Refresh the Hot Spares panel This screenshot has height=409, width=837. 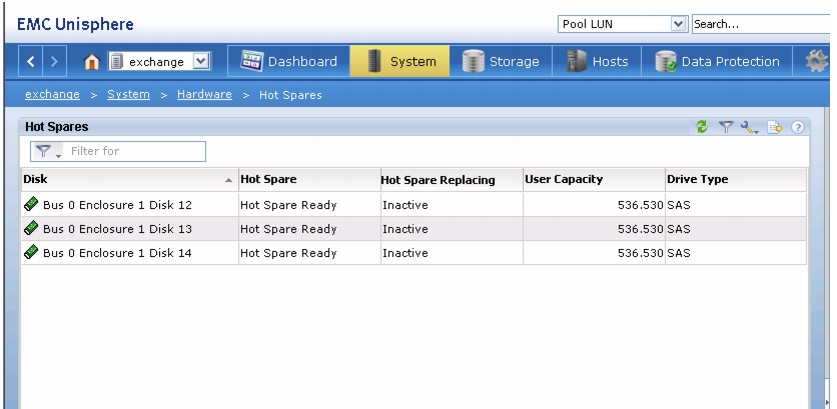click(x=701, y=127)
